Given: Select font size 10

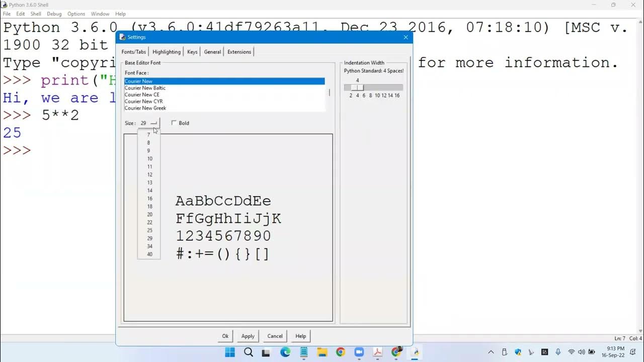Looking at the screenshot, I should (149, 159).
